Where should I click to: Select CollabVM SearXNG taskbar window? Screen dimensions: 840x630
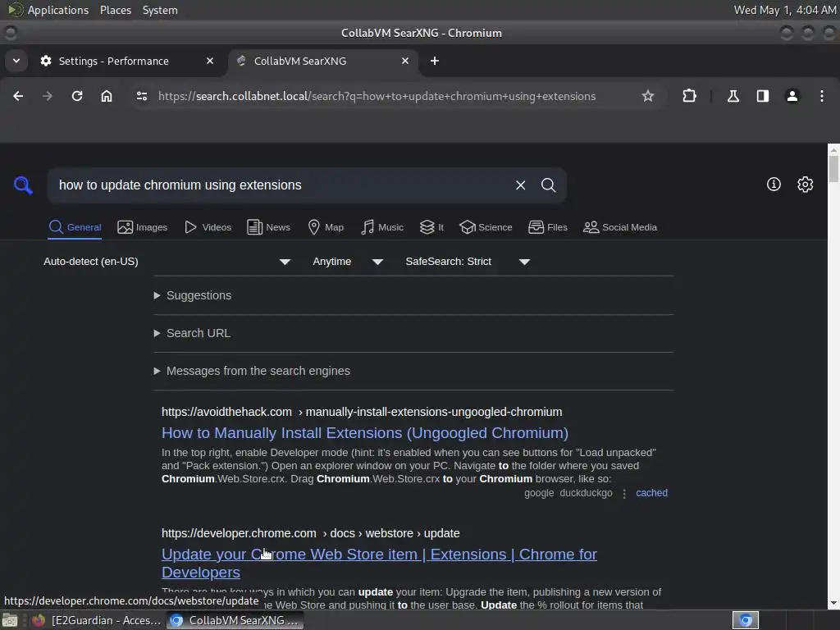coord(235,620)
